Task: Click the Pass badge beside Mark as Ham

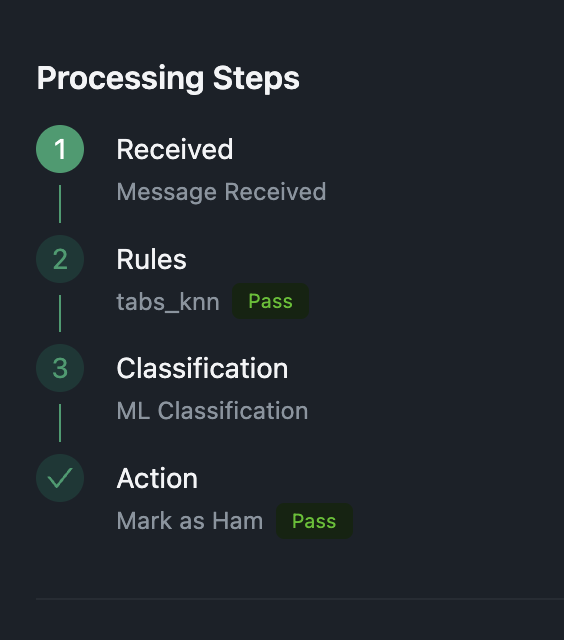Action: coord(314,521)
